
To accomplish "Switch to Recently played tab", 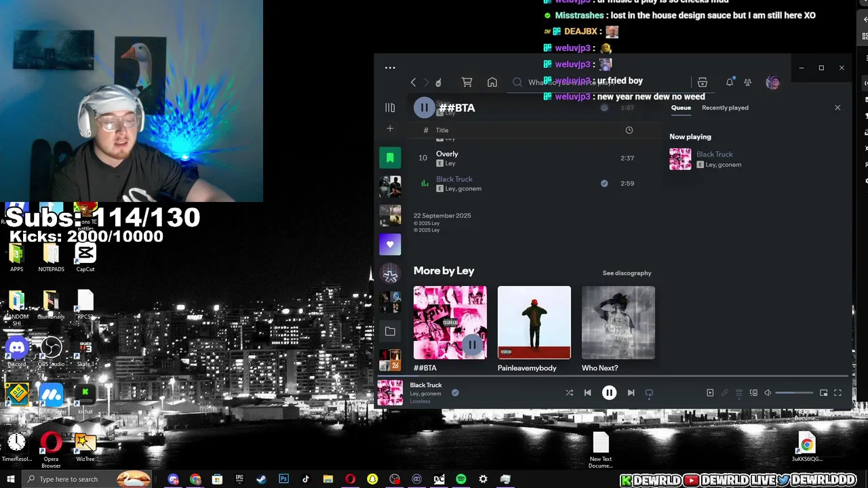I will point(725,108).
